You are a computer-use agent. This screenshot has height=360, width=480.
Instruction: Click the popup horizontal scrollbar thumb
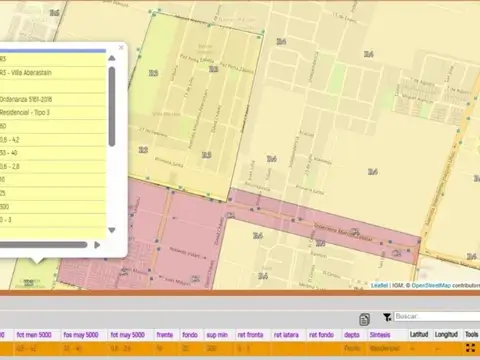pyautogui.click(x=43, y=245)
